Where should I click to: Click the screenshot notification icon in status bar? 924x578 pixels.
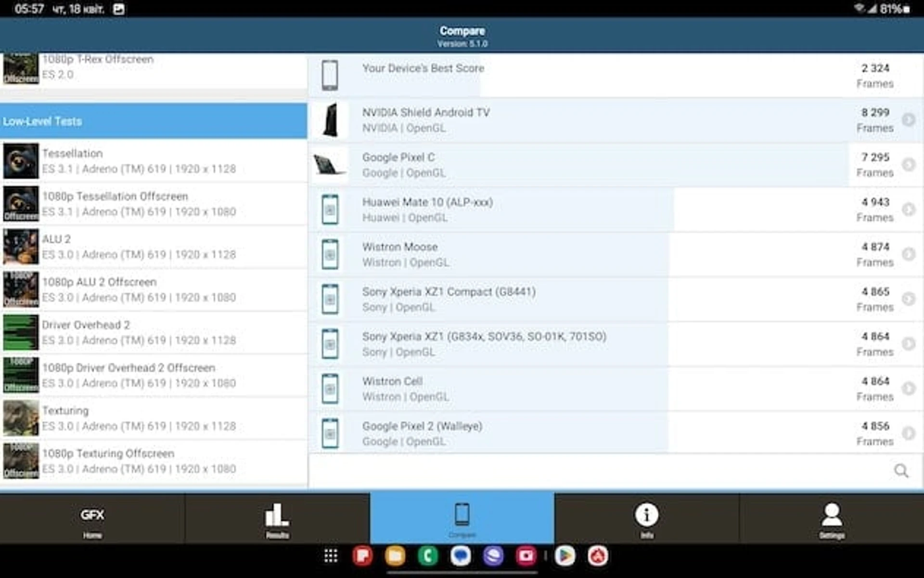[119, 9]
